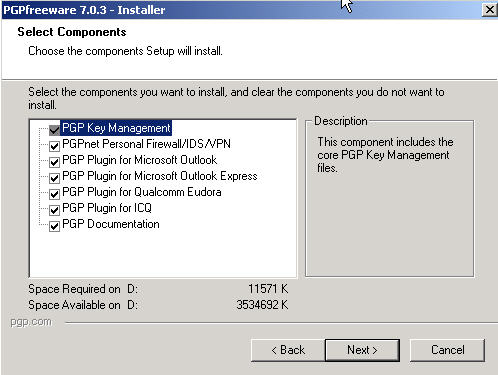Screen dimensions: 498x375
Task: Uncheck the Qualcomm Eudora plugin checkbox
Action: coord(54,194)
